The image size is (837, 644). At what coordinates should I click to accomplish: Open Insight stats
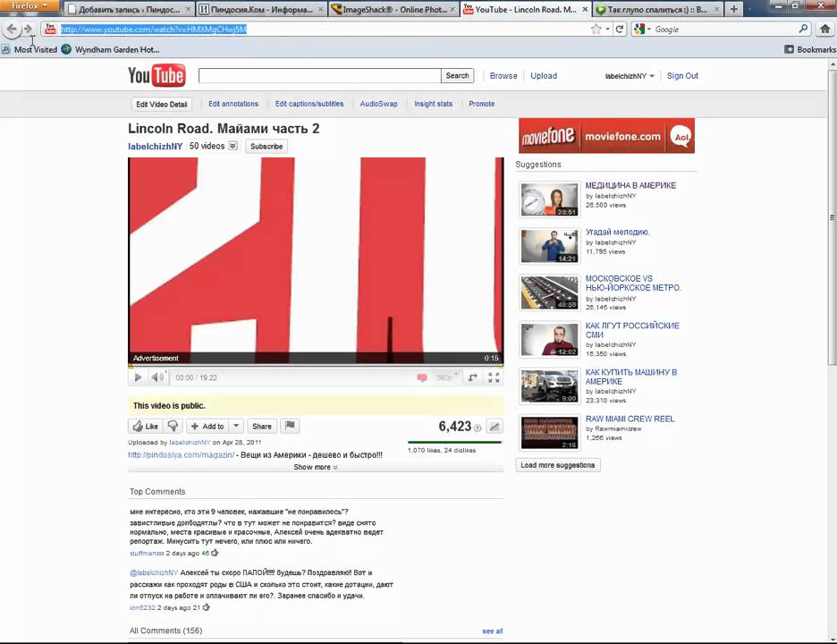coord(433,104)
